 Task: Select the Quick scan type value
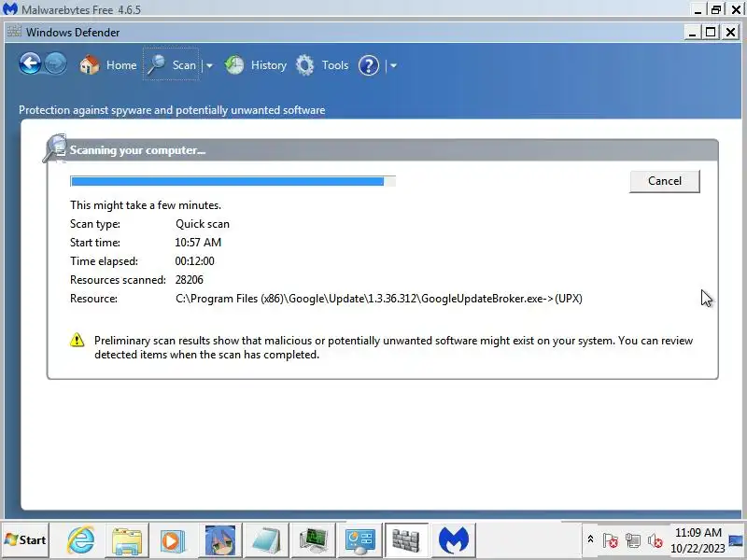click(203, 224)
